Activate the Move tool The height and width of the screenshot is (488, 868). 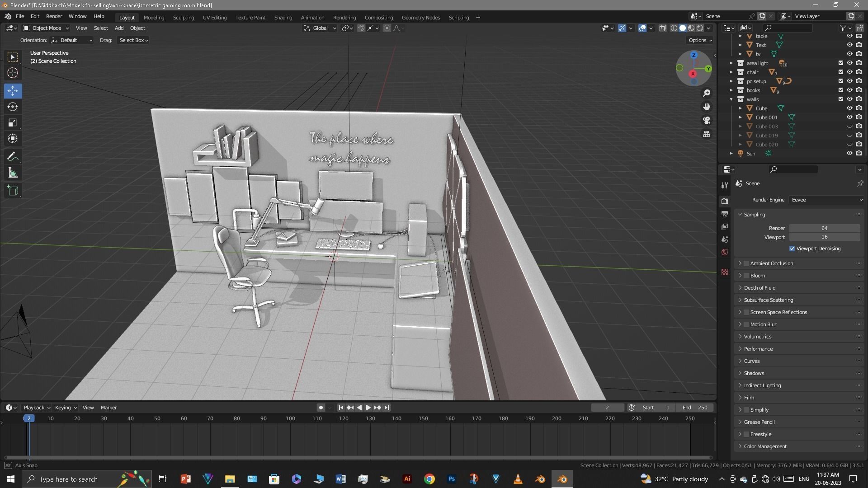pos(13,91)
